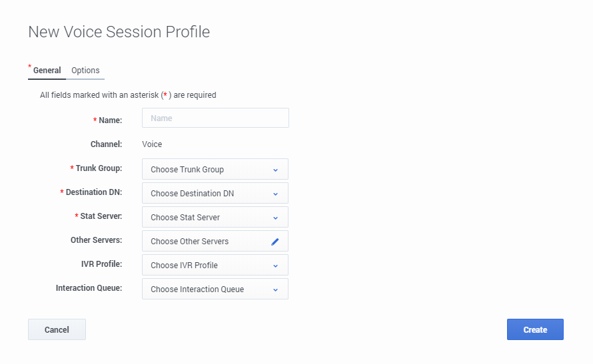Switch to the Options tab
This screenshot has height=364, width=593.
[x=85, y=71]
